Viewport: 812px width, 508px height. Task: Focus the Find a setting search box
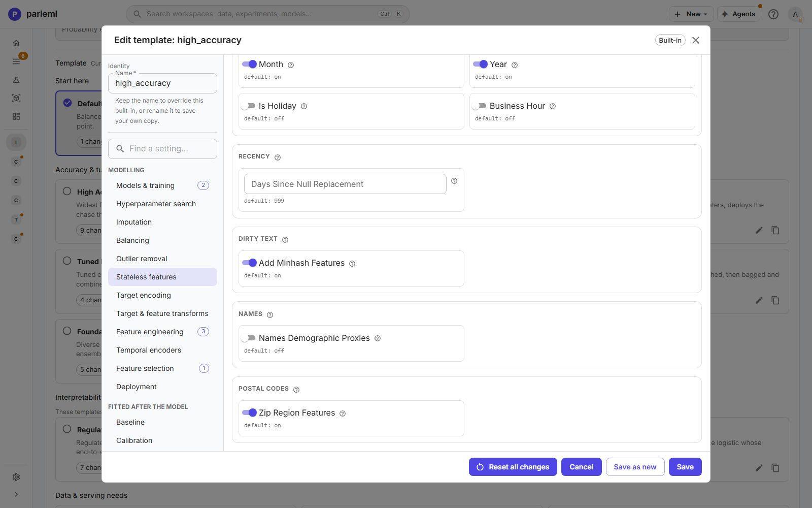162,149
